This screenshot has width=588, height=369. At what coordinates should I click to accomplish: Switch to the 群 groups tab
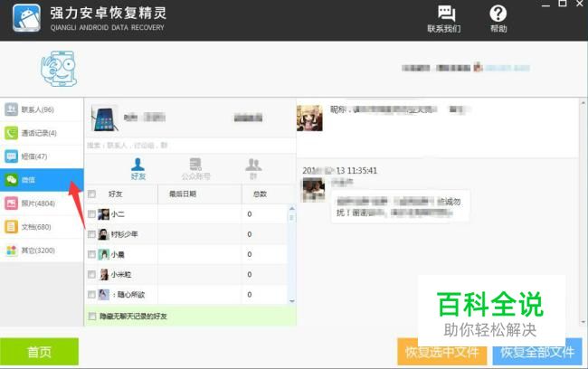tap(253, 169)
